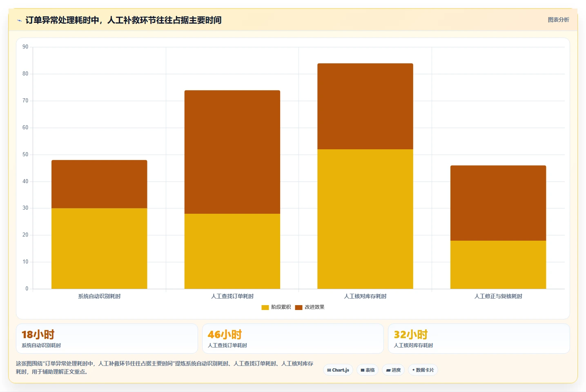Toggle the 改进效果 legend item
Image resolution: width=586 pixels, height=392 pixels.
point(310,307)
